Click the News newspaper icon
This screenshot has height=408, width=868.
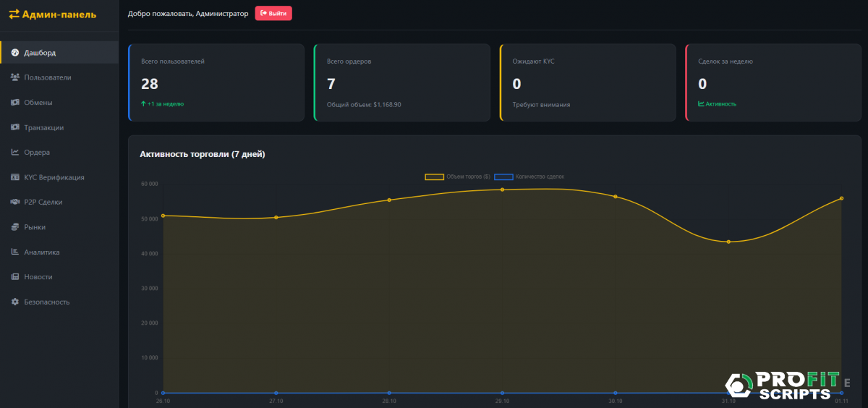(15, 277)
